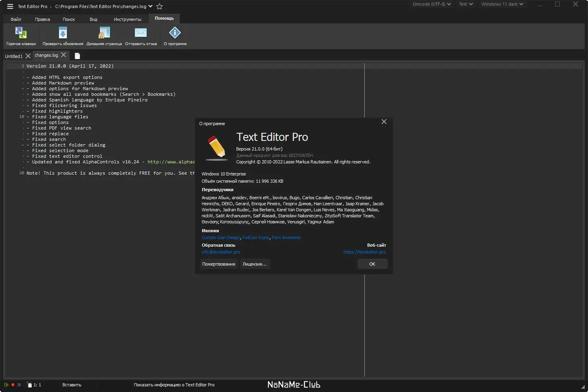Open Домашняя страница home page icon
Screen dimensions: 588x392
pyautogui.click(x=104, y=33)
